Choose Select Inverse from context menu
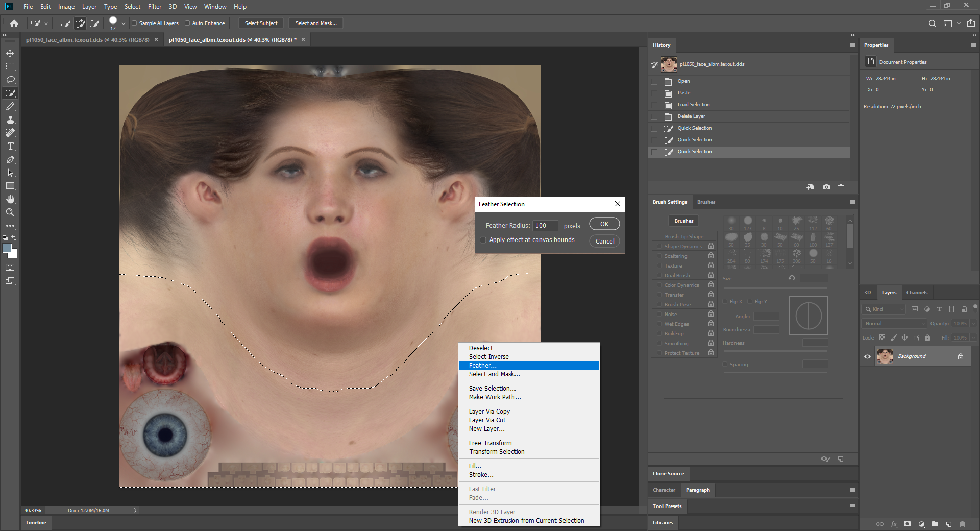 pos(529,357)
